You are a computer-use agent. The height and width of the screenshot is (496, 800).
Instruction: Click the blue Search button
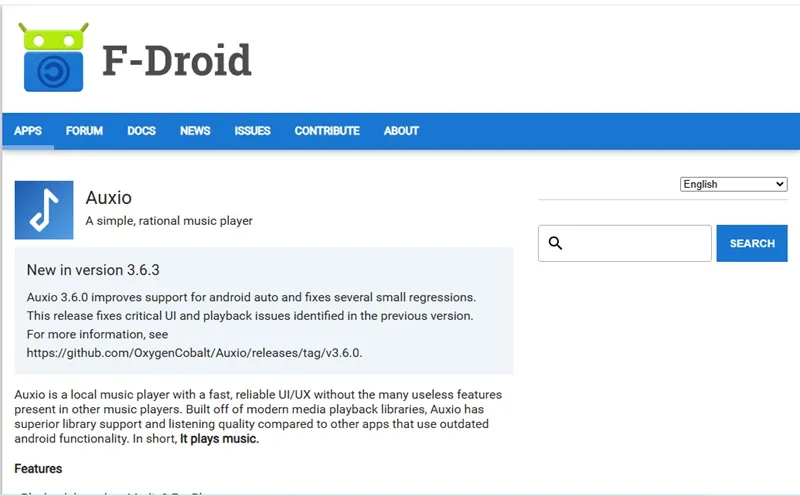coord(752,243)
